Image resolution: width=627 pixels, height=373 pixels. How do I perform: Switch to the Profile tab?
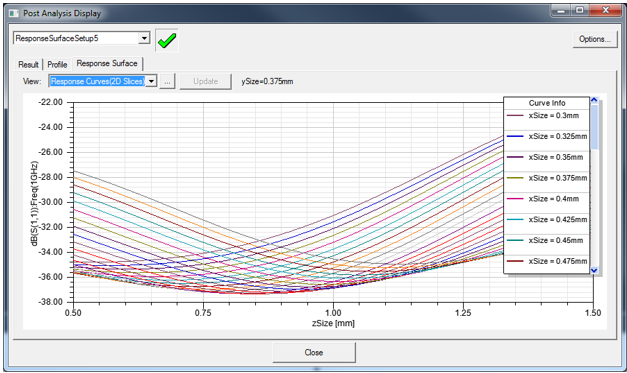point(57,64)
